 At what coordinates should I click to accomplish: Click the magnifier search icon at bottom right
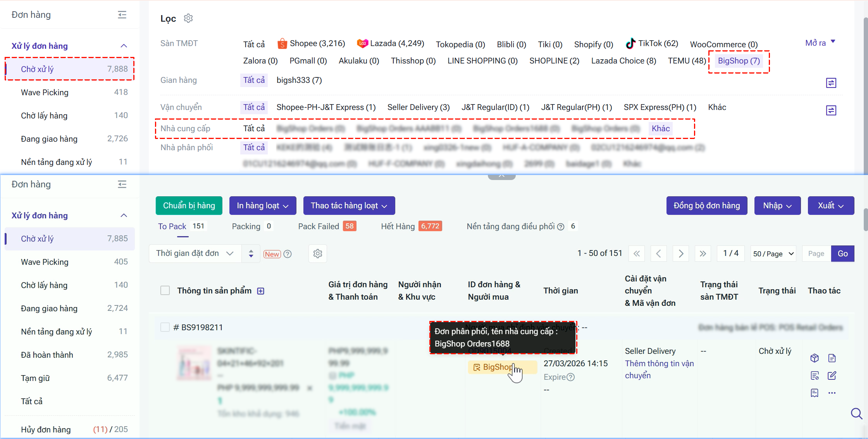coord(856,414)
